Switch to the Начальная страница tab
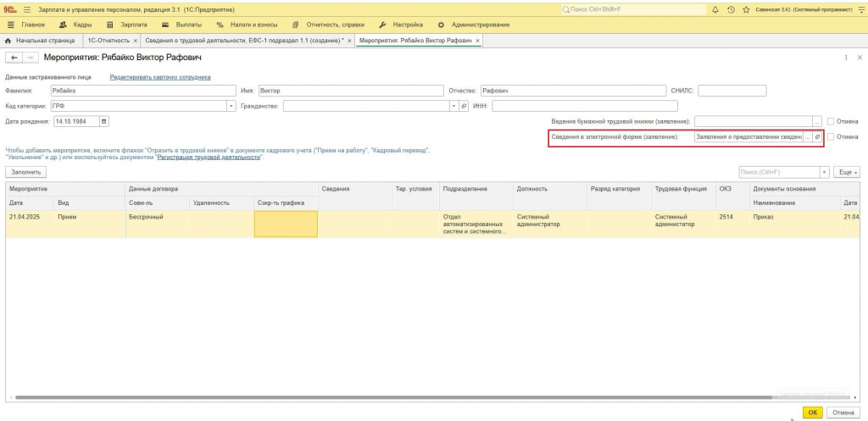Screen dimensions: 868x421 click(x=40, y=41)
